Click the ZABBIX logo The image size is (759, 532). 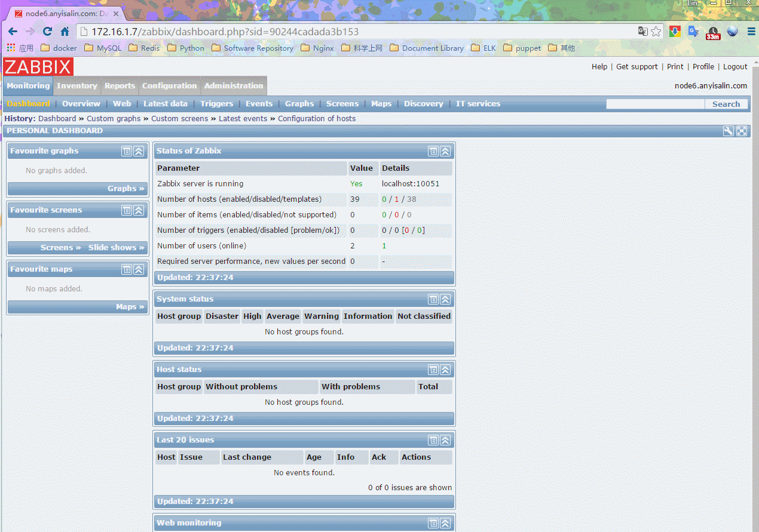coord(38,67)
